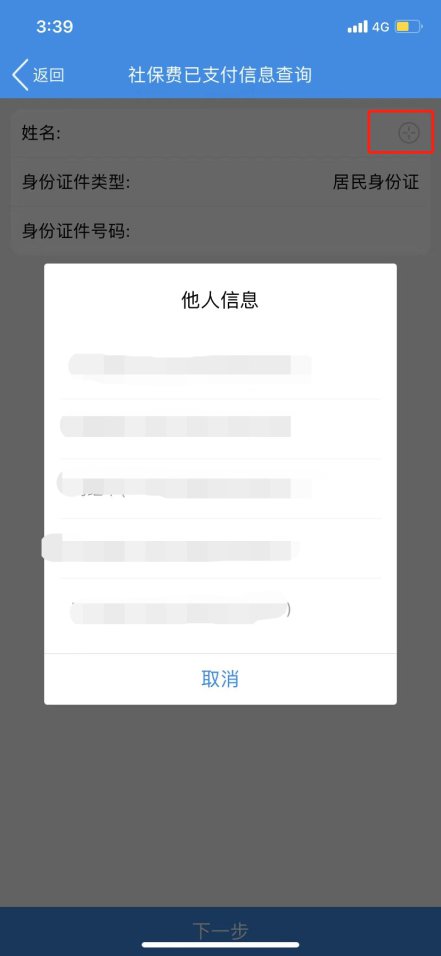Screen dimensions: 441x956
Task: Select the second blurred person entry
Action: [220, 429]
